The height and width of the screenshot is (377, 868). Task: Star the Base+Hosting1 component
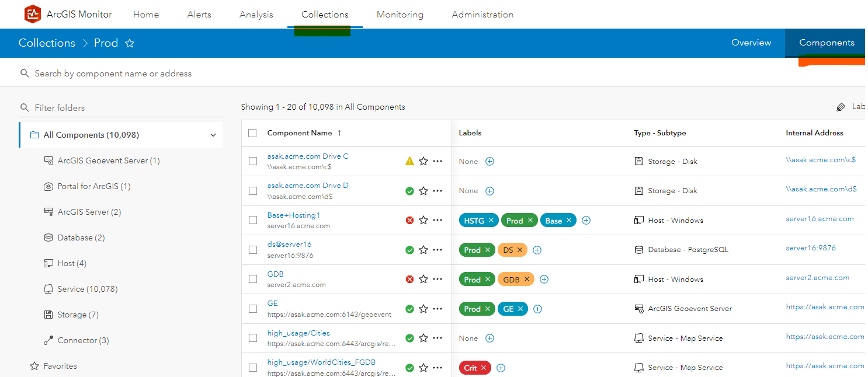[x=423, y=220]
